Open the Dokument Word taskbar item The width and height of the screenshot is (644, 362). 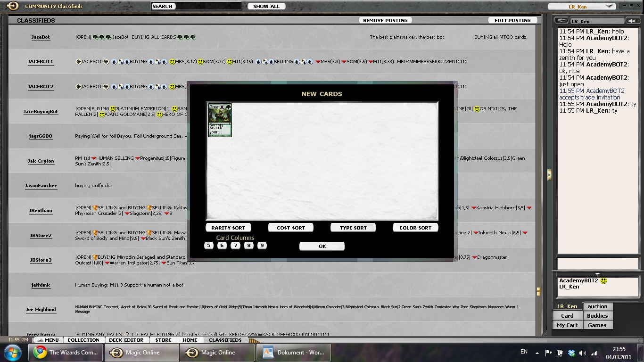(x=294, y=353)
